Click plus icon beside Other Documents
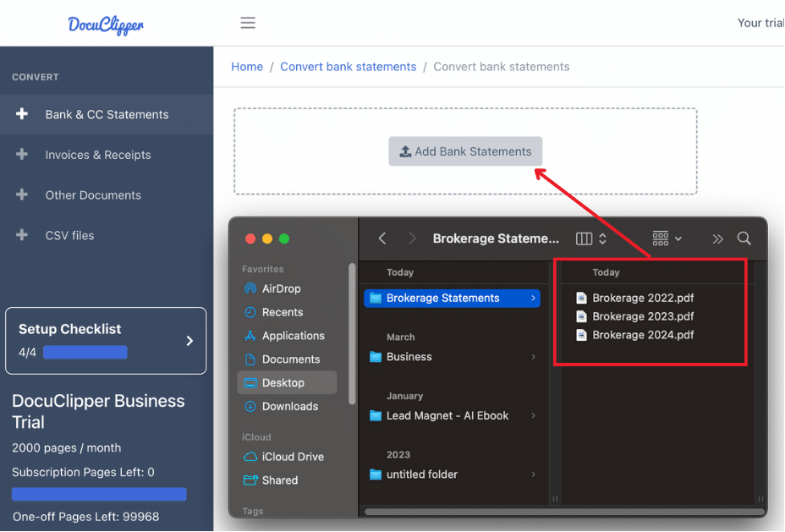Viewport: 785px width, 532px height. tap(21, 195)
